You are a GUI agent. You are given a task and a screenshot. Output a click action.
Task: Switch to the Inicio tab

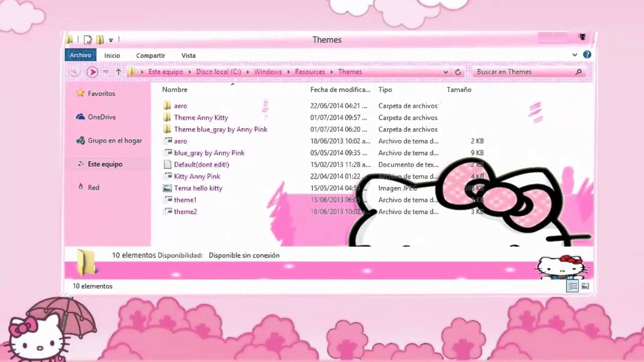pos(112,56)
